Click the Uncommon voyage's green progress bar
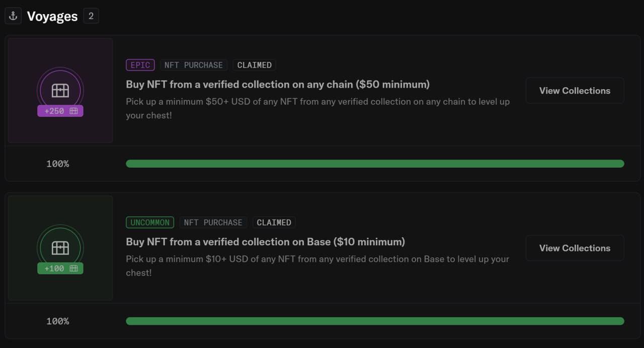Image resolution: width=644 pixels, height=348 pixels. (x=375, y=321)
